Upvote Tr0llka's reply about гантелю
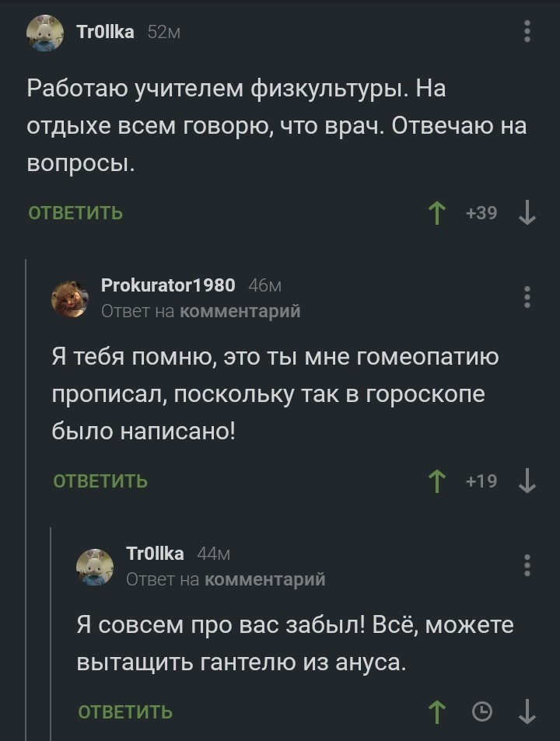 point(439,710)
